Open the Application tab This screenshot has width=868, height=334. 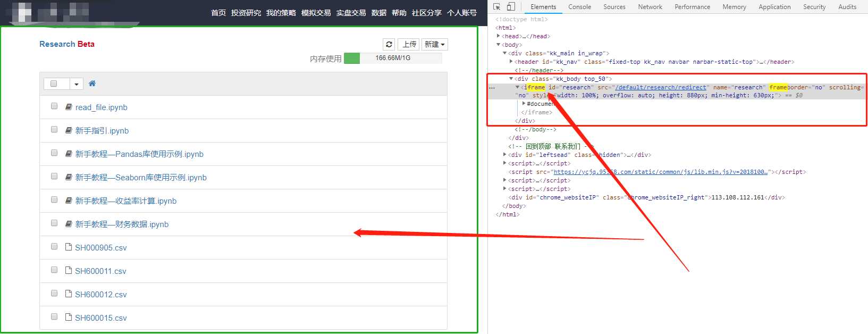774,7
